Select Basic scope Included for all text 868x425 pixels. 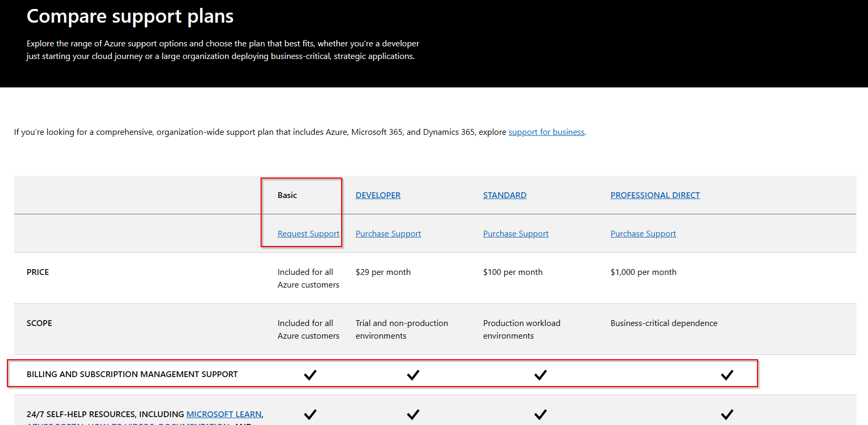pyautogui.click(x=308, y=330)
